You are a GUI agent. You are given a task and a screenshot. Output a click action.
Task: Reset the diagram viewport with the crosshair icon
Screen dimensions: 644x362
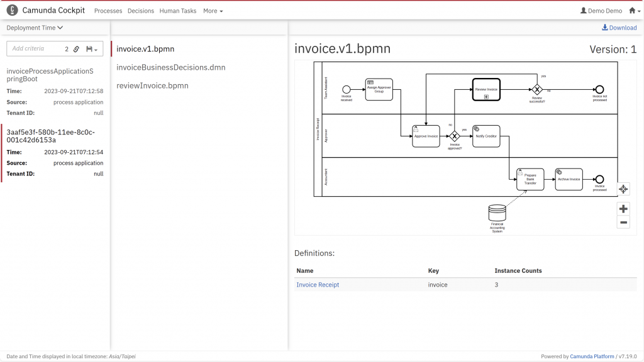pyautogui.click(x=623, y=189)
